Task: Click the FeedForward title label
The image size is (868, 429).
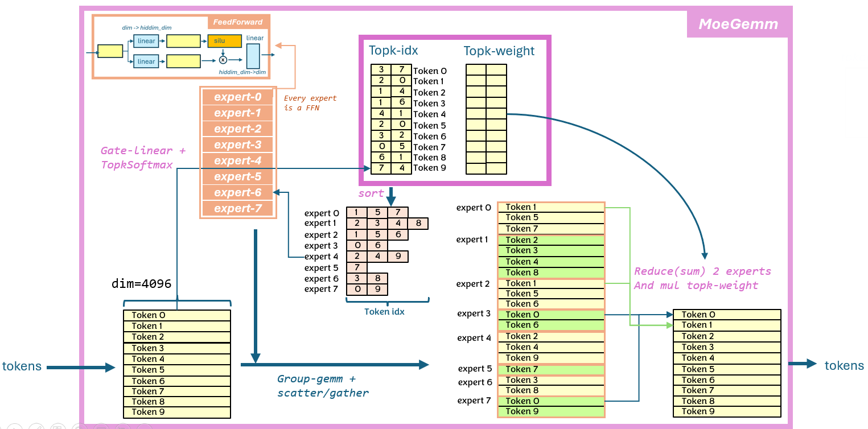Action: [238, 22]
